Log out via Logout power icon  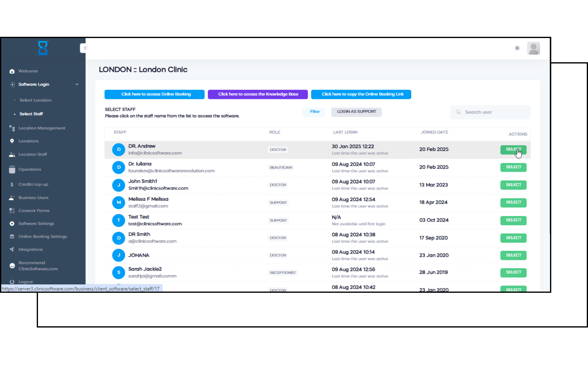12,282
